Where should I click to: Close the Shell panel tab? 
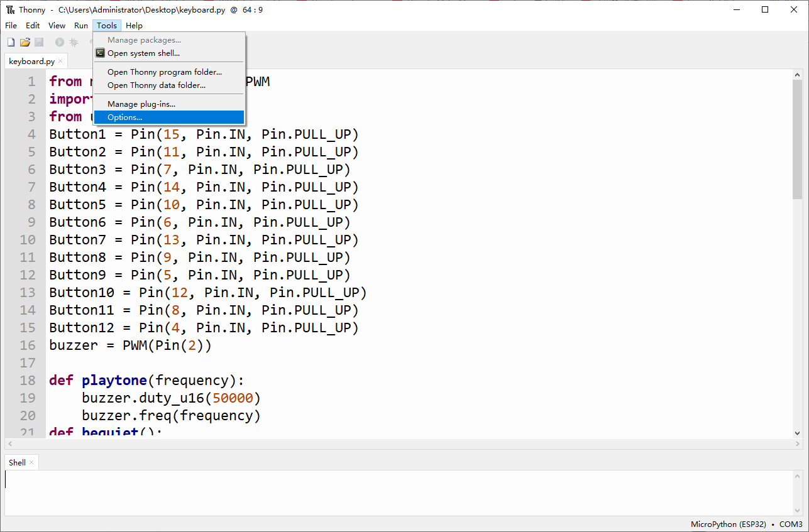(31, 463)
